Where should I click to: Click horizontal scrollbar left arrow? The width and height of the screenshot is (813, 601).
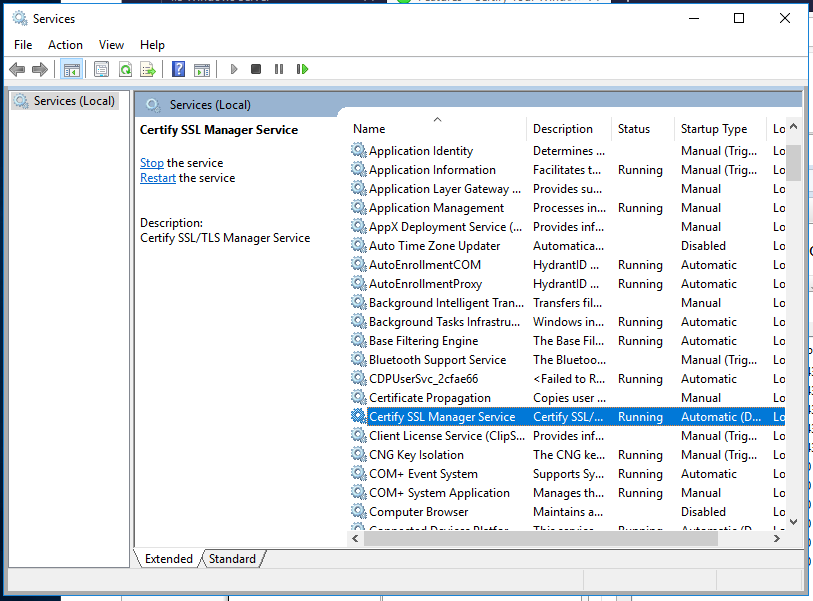coord(355,538)
